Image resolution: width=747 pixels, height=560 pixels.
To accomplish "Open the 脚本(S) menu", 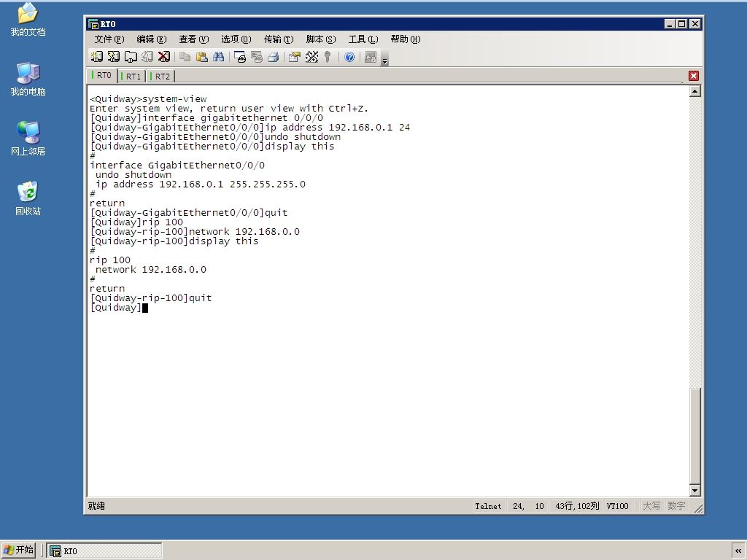I will click(x=321, y=39).
